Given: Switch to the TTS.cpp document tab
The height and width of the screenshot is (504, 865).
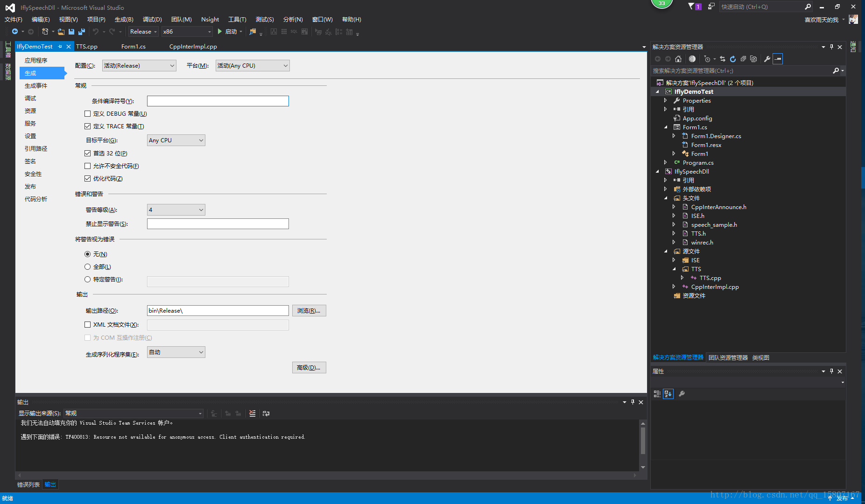Looking at the screenshot, I should [x=87, y=47].
